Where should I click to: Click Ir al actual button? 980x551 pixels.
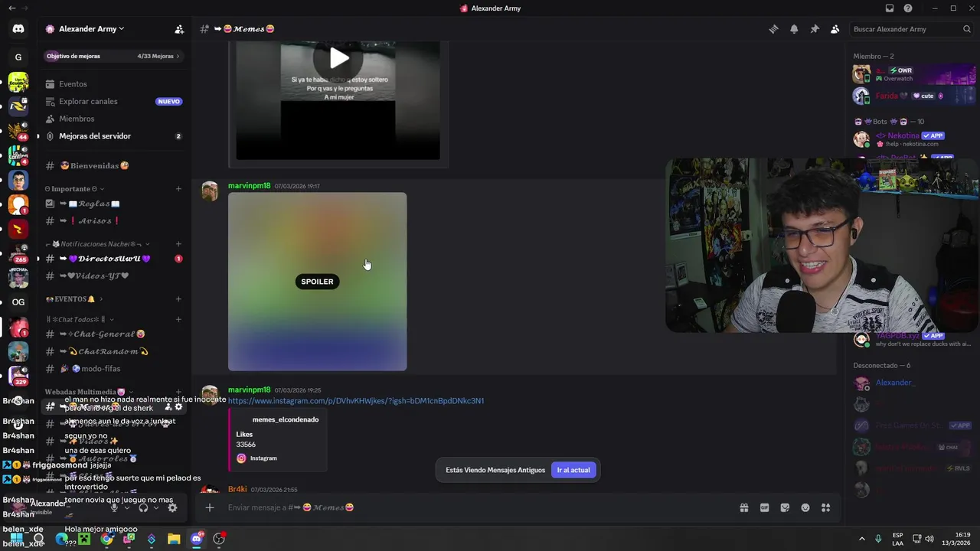coord(573,470)
